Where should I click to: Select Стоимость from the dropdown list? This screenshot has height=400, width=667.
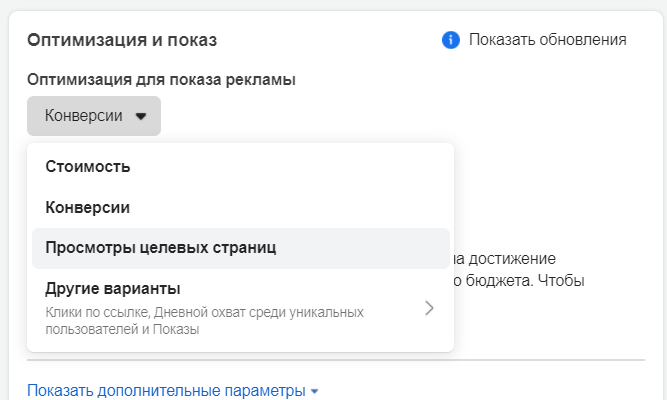click(88, 166)
